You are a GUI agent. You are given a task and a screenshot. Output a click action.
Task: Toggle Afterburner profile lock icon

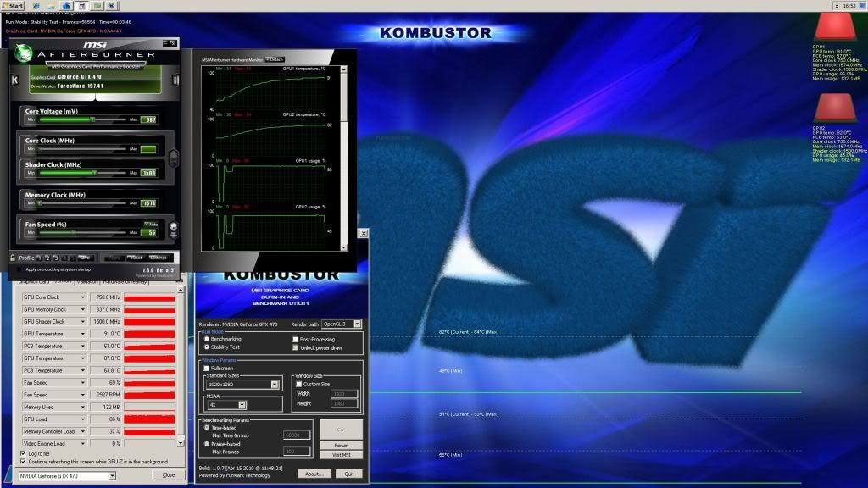coord(13,258)
